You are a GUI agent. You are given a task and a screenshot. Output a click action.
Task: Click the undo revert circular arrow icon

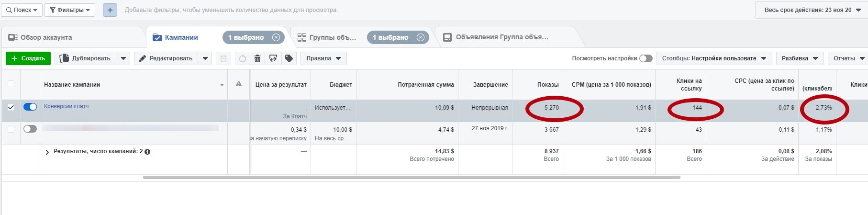point(243,58)
